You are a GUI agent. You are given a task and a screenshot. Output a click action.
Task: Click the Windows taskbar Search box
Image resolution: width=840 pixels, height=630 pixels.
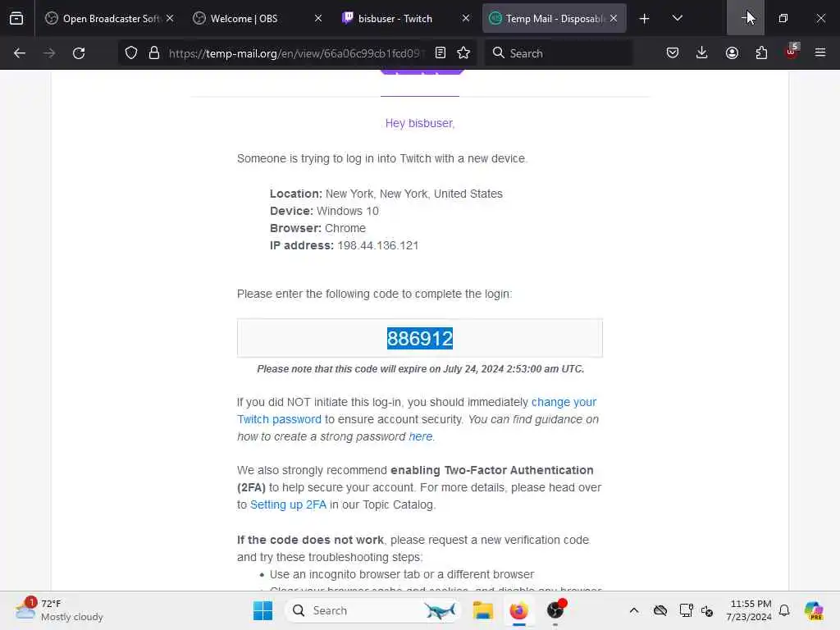[374, 610]
